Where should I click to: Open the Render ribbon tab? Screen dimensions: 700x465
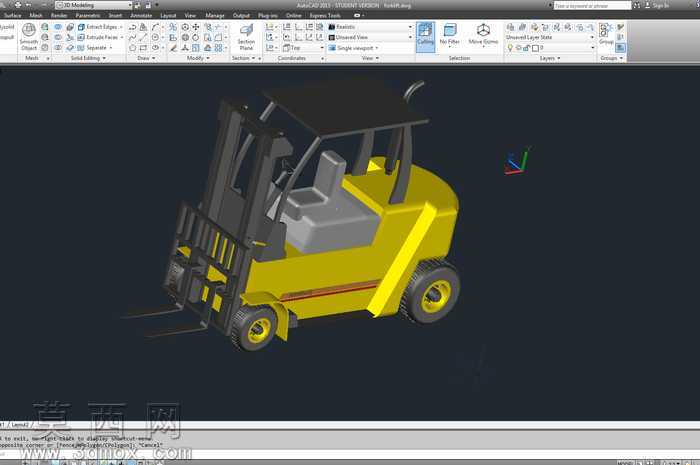point(59,15)
